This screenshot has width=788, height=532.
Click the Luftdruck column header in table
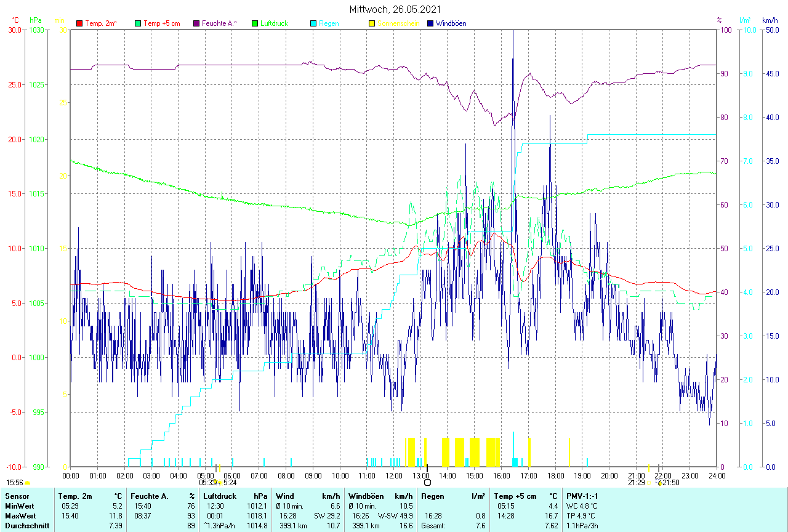pyautogui.click(x=220, y=496)
